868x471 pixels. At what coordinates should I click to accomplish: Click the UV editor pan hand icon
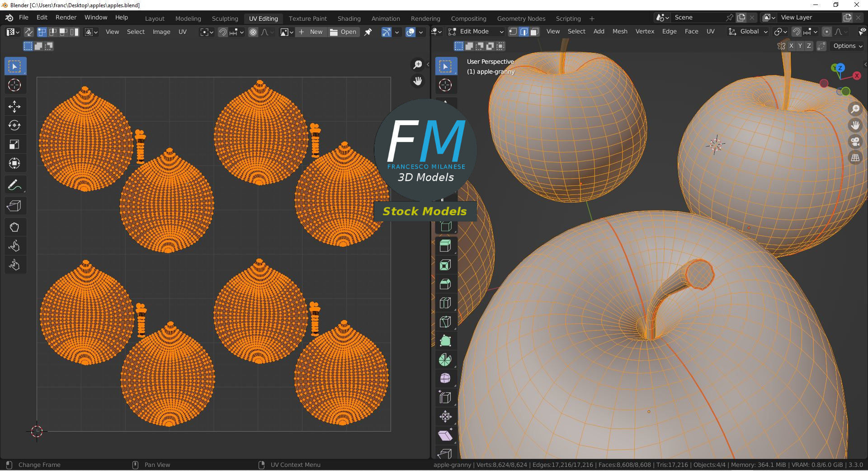coord(418,81)
